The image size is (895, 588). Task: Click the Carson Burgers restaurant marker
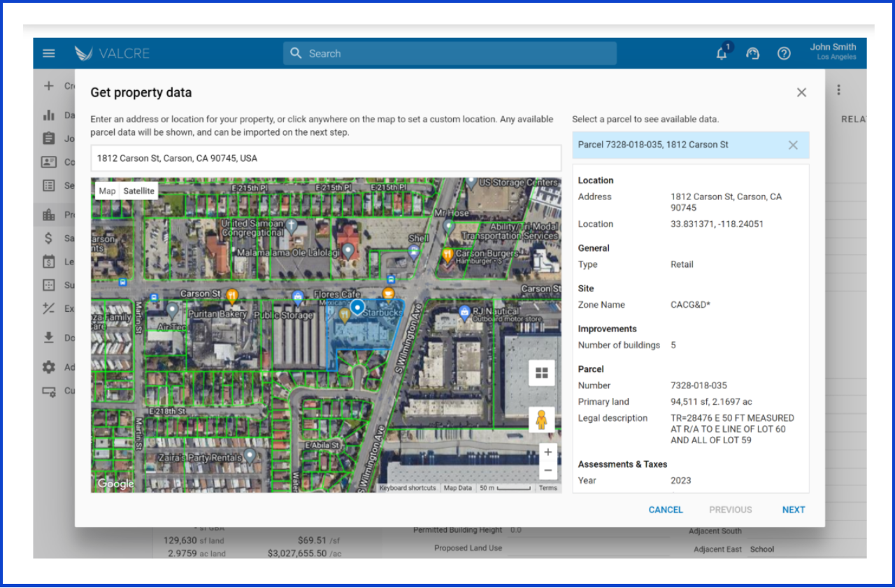click(447, 255)
